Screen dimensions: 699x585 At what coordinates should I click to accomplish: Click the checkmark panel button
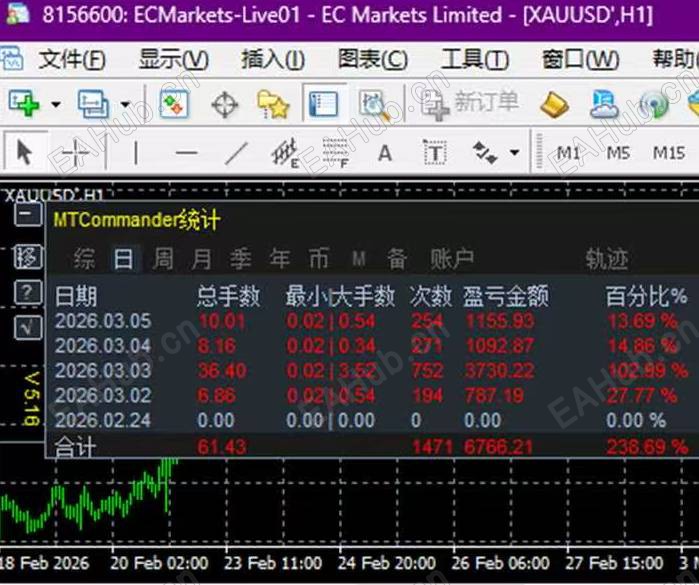click(28, 328)
